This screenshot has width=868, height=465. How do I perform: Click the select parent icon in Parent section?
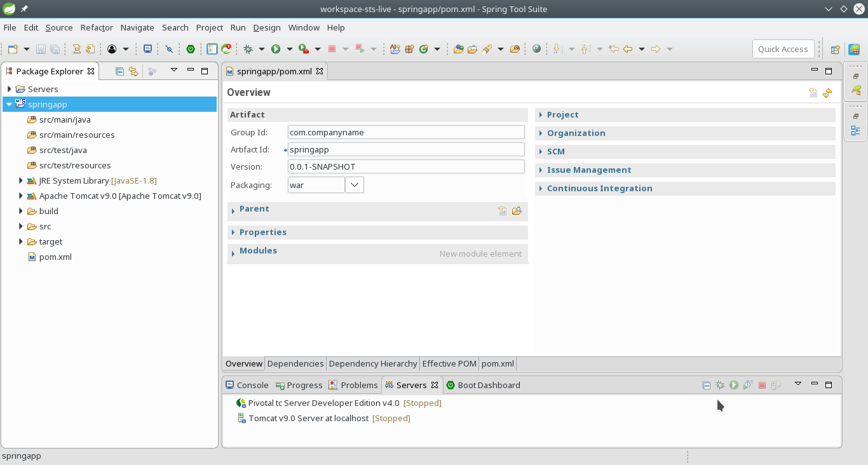click(502, 211)
